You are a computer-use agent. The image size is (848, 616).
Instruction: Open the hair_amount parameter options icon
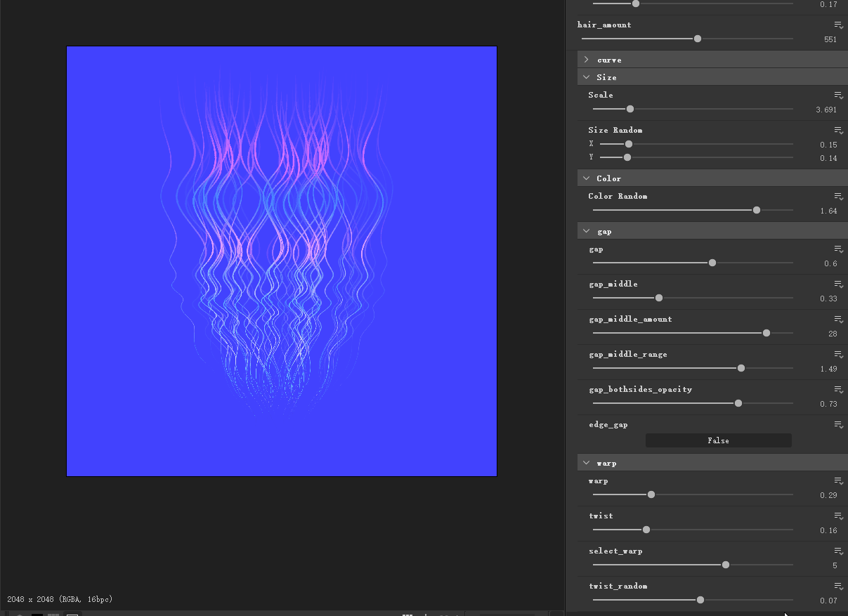coord(839,25)
